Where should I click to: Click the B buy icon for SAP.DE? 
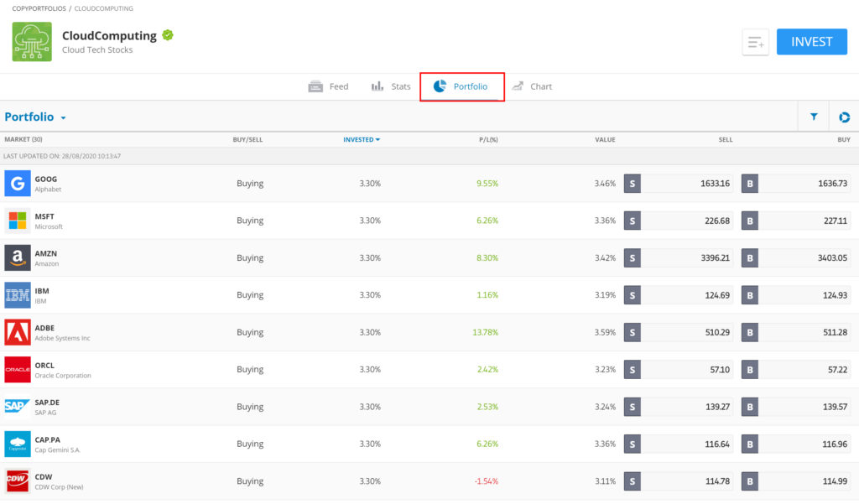point(750,407)
